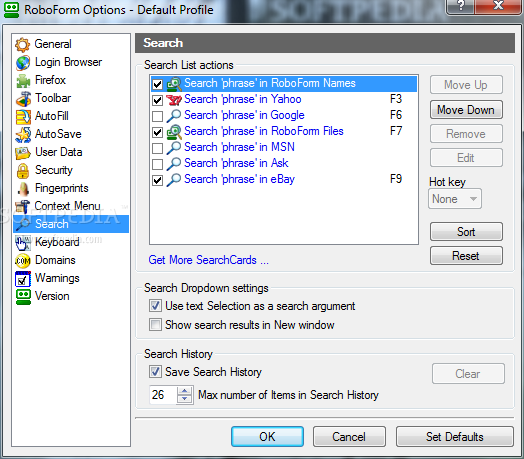Click the Cancel button
The height and width of the screenshot is (459, 524).
[349, 437]
